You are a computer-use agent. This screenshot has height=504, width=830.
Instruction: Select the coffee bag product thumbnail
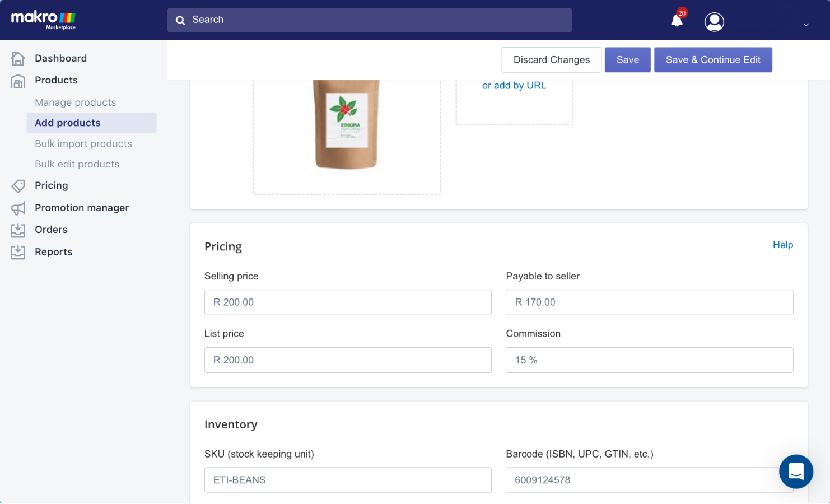[347, 124]
